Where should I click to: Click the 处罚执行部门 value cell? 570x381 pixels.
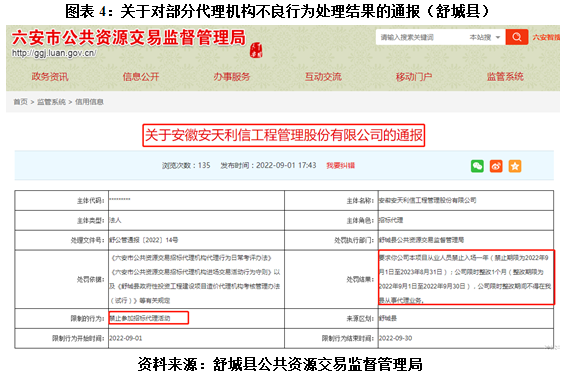tap(466, 240)
